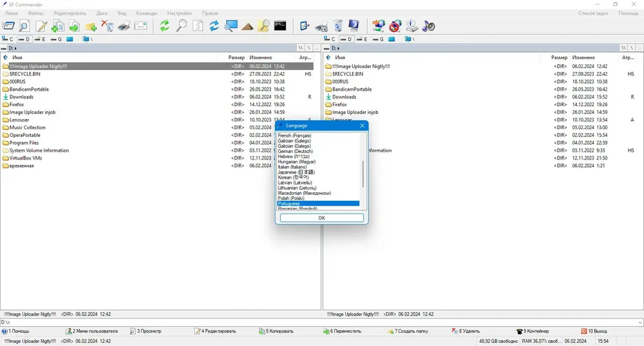Click the printer icon in the toolbar
This screenshot has width=644, height=346.
point(124,26)
